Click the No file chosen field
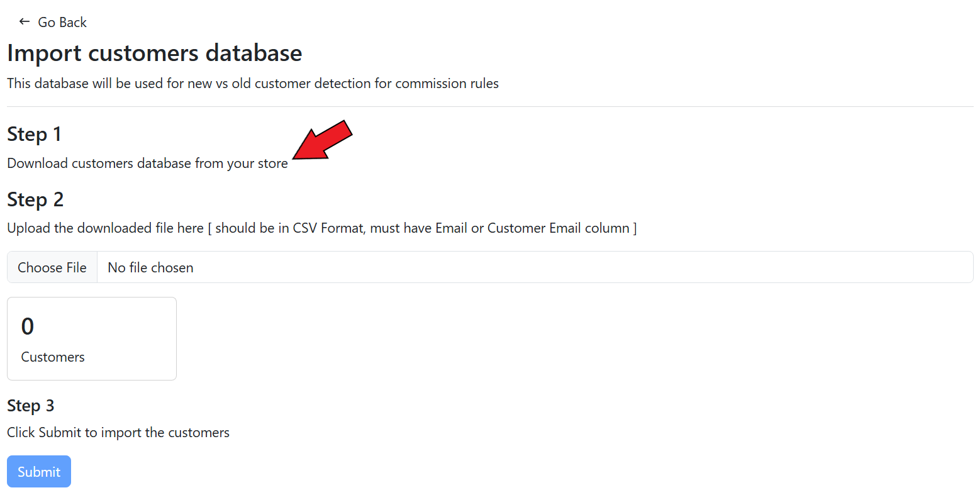This screenshot has height=495, width=980. pyautogui.click(x=151, y=268)
